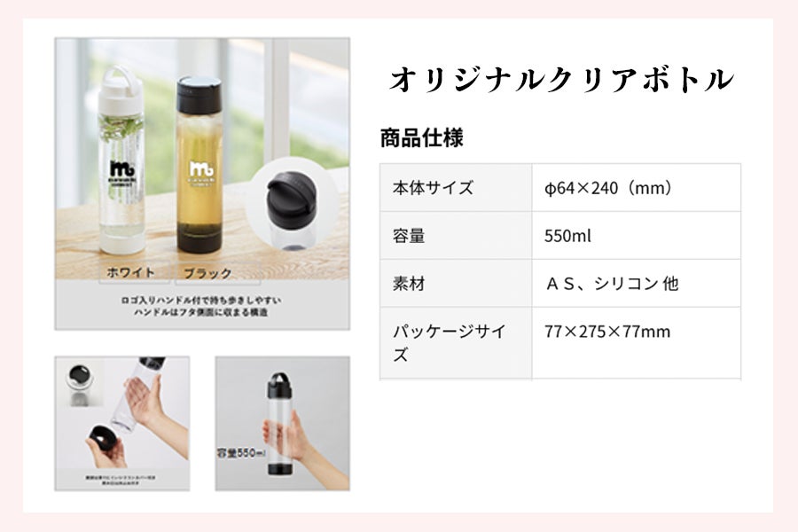798x532 pixels.
Task: Click the logo on the white bottle
Action: 120,174
